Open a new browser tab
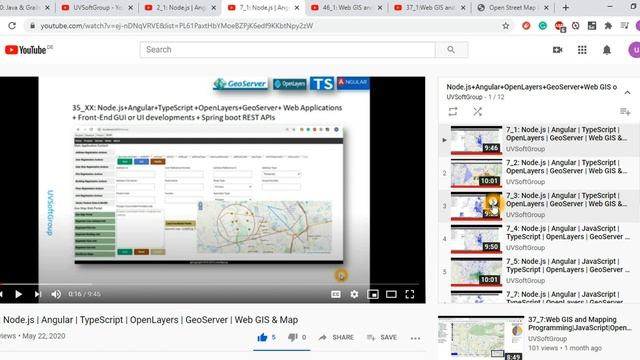 566,7
